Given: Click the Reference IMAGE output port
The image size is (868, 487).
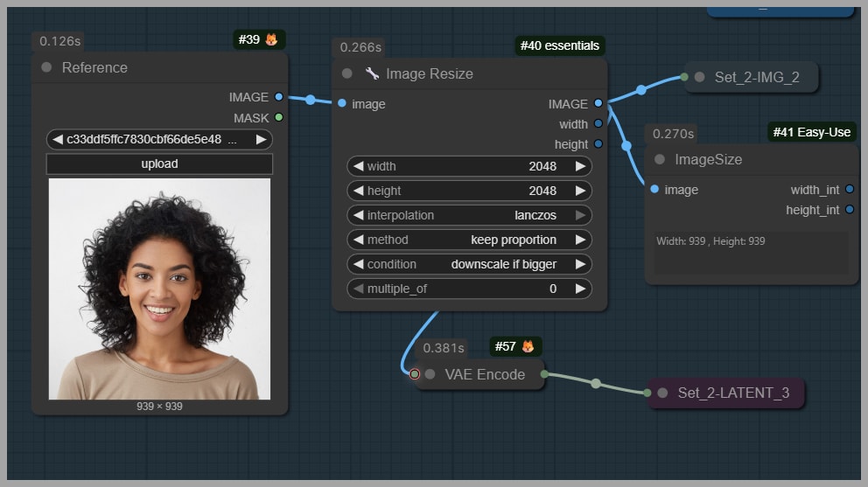Looking at the screenshot, I should 278,97.
